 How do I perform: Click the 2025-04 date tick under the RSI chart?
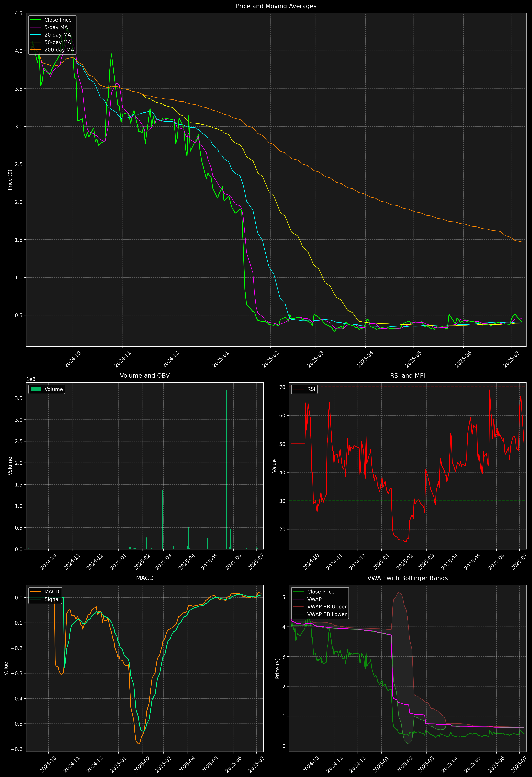click(450, 562)
